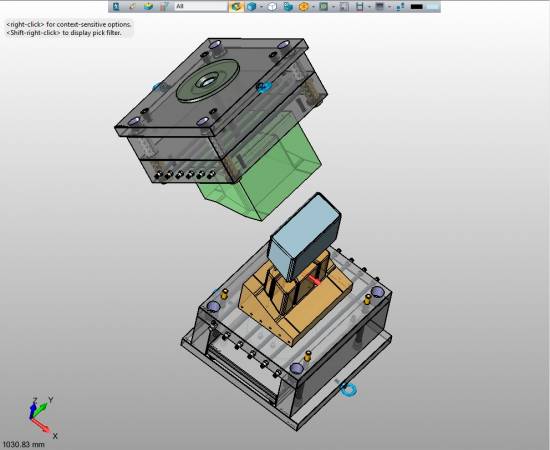
Task: Select the solid blue cube display icon
Action: pyautogui.click(x=251, y=6)
